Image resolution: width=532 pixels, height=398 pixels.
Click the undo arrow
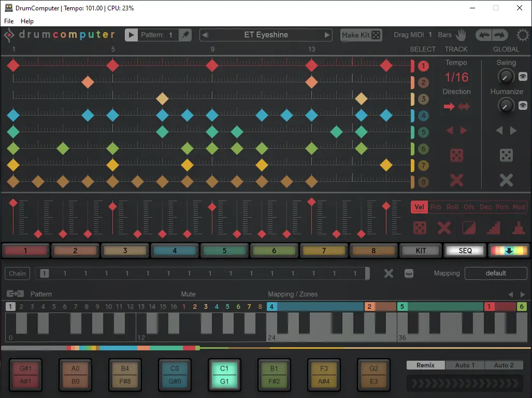484,35
